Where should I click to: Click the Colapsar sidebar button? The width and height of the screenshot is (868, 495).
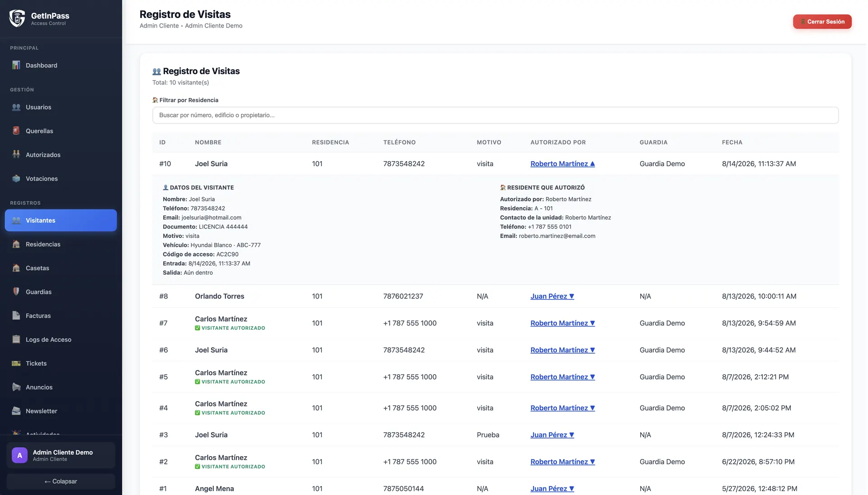pyautogui.click(x=61, y=481)
